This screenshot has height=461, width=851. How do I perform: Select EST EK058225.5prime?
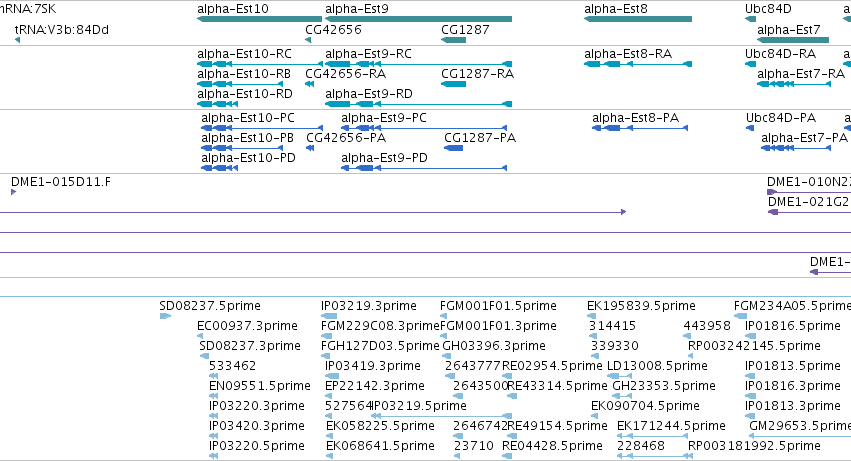click(x=380, y=426)
